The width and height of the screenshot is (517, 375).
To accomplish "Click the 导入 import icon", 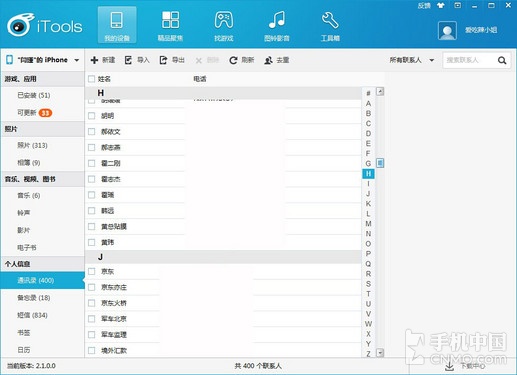I will click(x=128, y=60).
